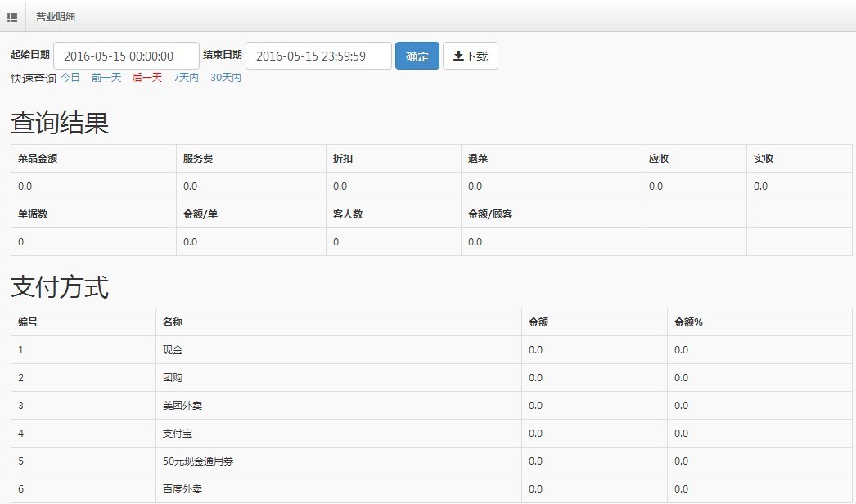Click the 实收 value 0.0
Screen dimensions: 856x504
tap(760, 187)
